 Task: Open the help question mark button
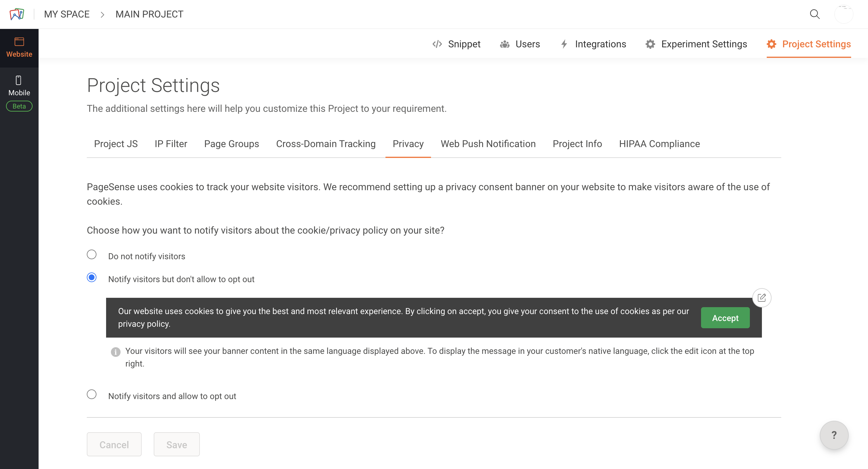click(834, 435)
